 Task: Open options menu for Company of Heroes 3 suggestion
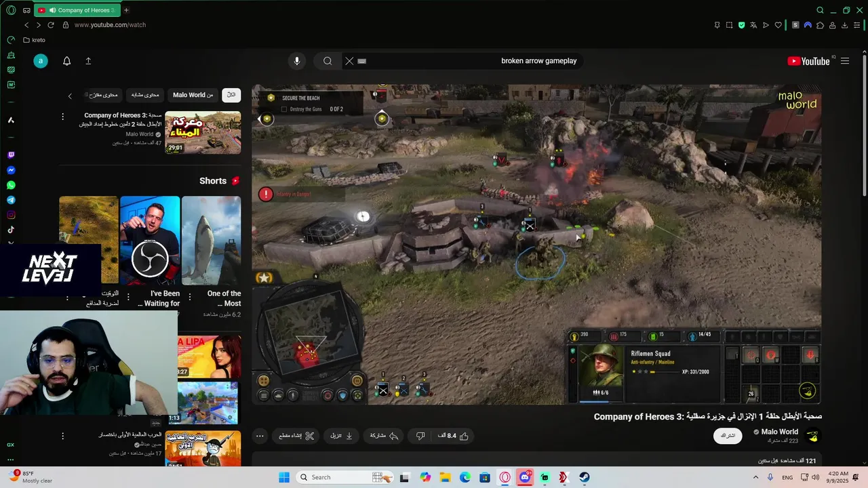tap(62, 117)
